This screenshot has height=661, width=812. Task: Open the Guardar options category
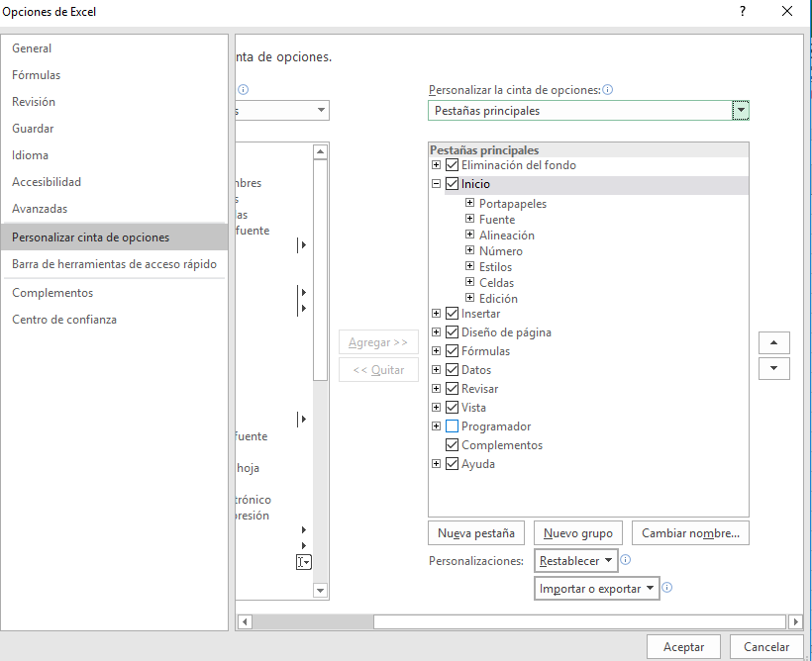pos(33,129)
